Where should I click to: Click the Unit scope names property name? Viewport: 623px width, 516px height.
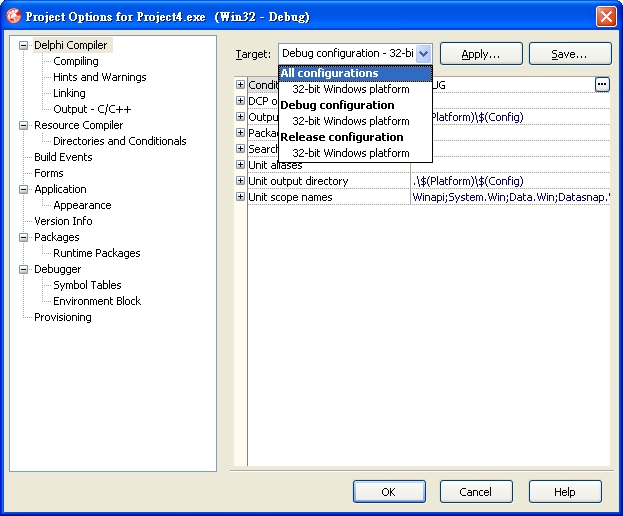[290, 197]
